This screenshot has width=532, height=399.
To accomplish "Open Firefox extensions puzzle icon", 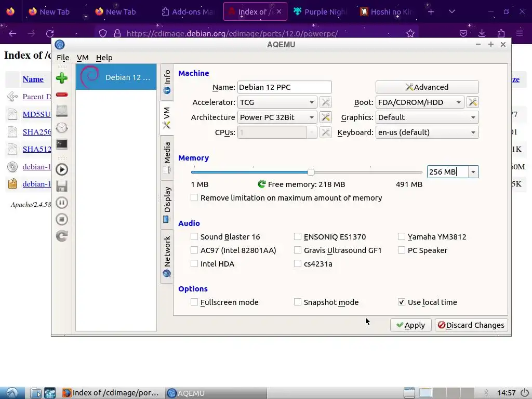I will (x=501, y=33).
